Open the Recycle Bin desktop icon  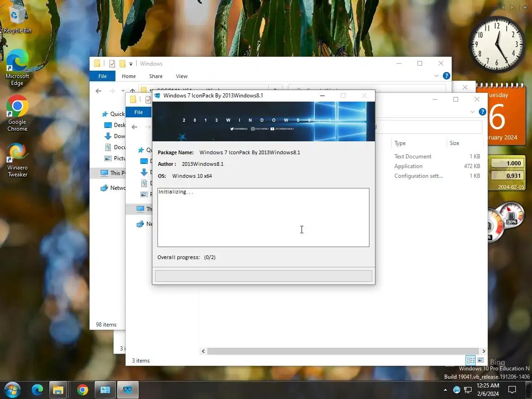tap(17, 18)
